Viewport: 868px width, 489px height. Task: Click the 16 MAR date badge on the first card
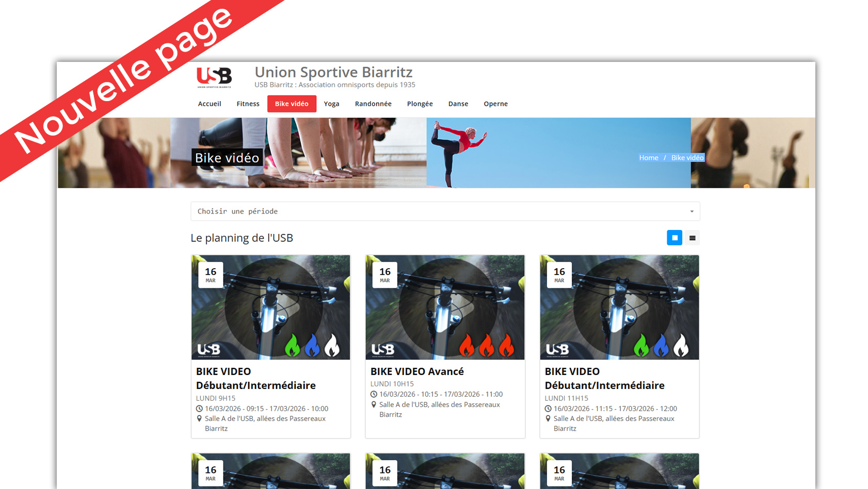coord(211,275)
